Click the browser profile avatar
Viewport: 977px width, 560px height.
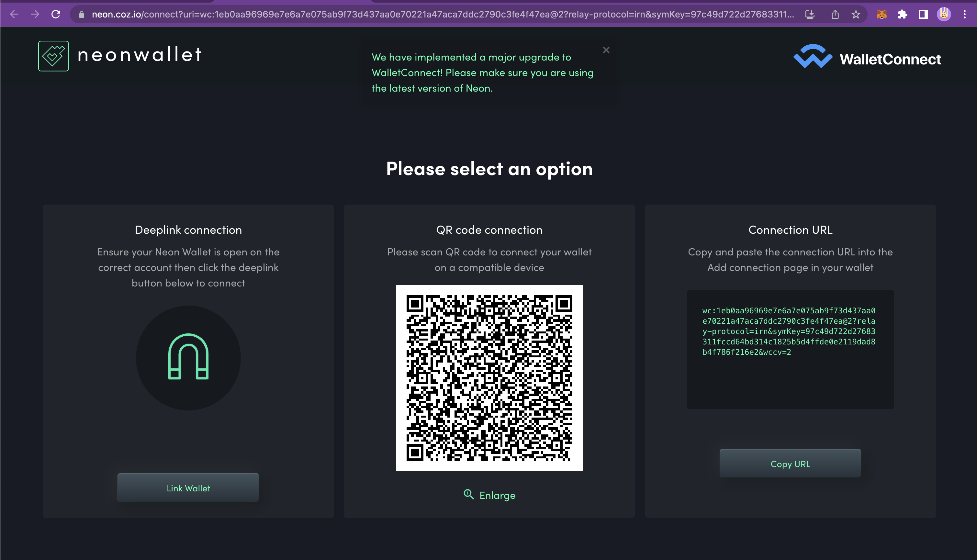(x=944, y=14)
